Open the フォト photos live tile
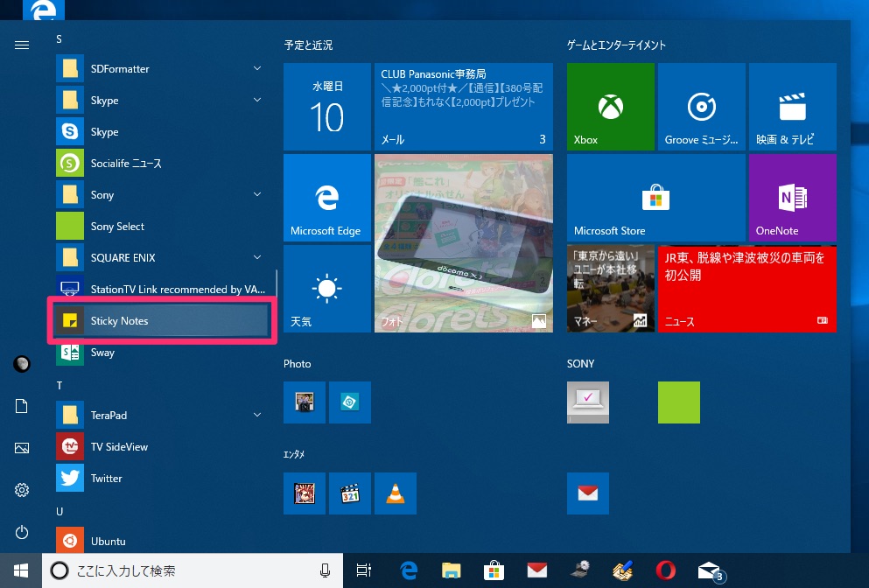Screen dimensions: 869x588 [463, 242]
